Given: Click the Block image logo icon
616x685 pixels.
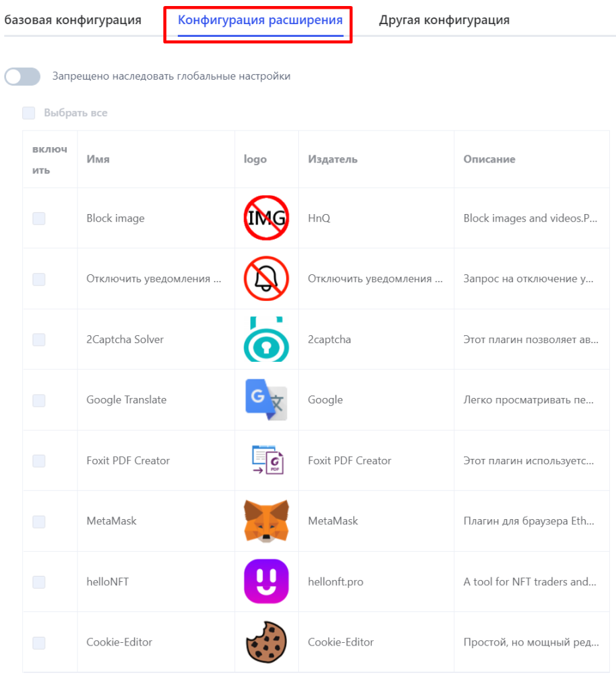Looking at the screenshot, I should pos(266,217).
